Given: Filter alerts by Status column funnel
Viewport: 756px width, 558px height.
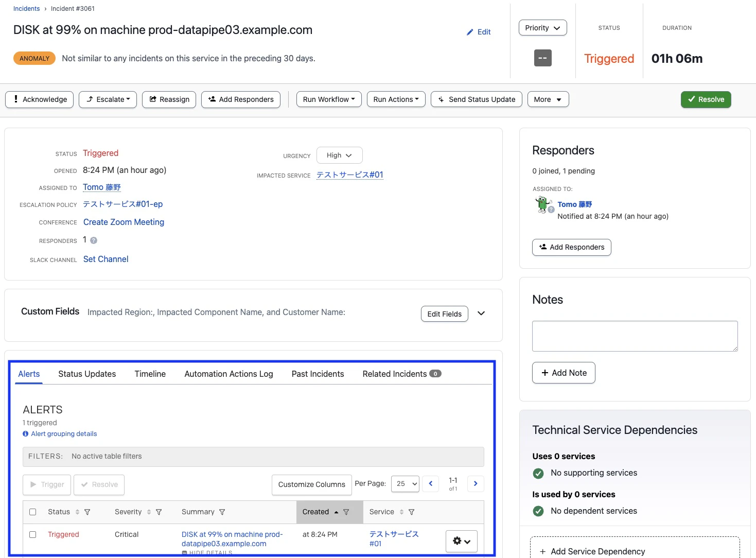Looking at the screenshot, I should click(87, 512).
